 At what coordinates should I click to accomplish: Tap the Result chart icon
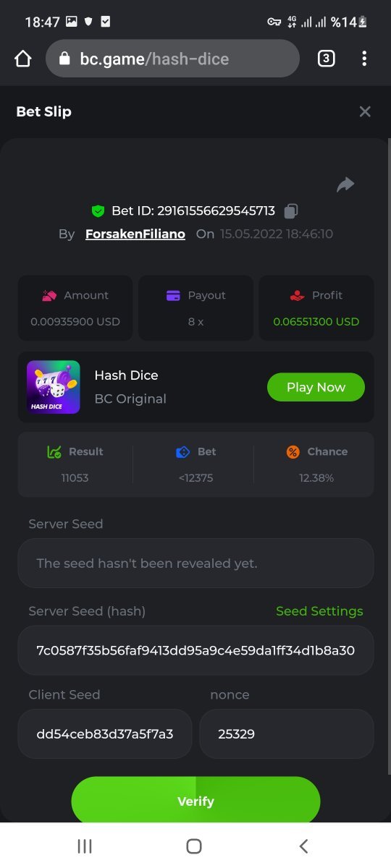(x=54, y=452)
